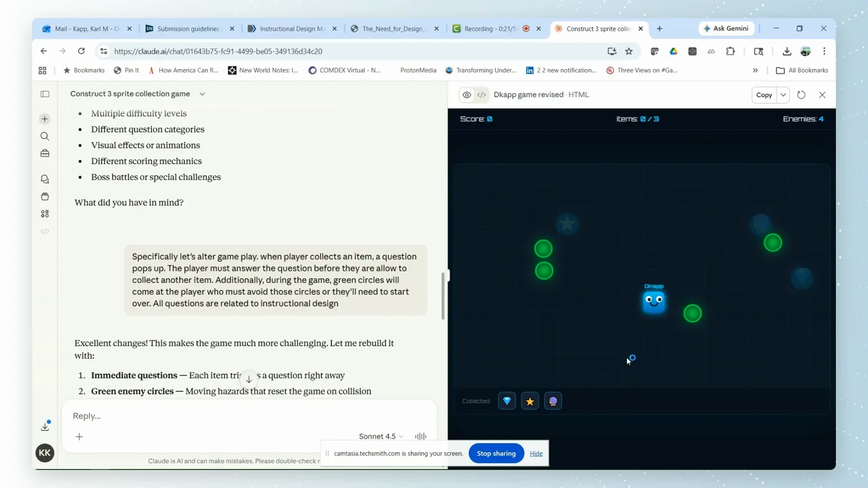The height and width of the screenshot is (488, 868).
Task: Click the voice input waveform icon
Action: click(421, 436)
